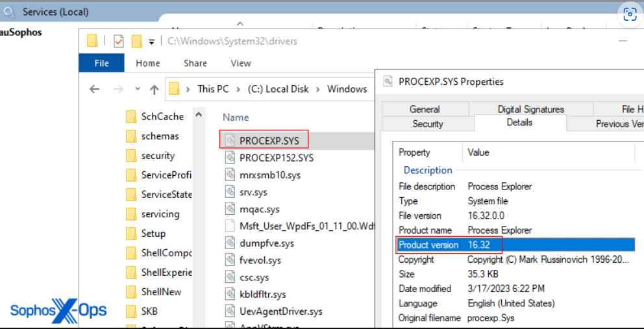Click the mrxsmb10.sys file icon

[230, 175]
